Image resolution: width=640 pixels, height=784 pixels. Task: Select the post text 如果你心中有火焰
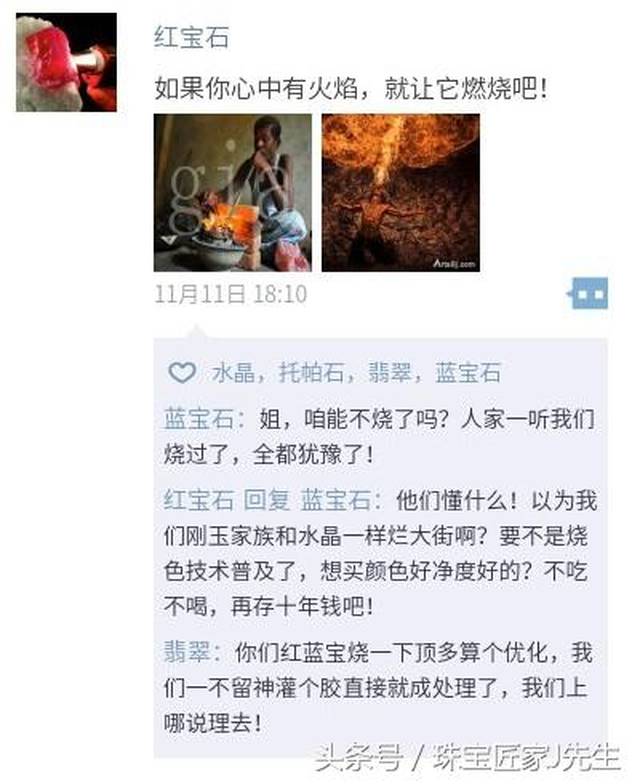(256, 90)
